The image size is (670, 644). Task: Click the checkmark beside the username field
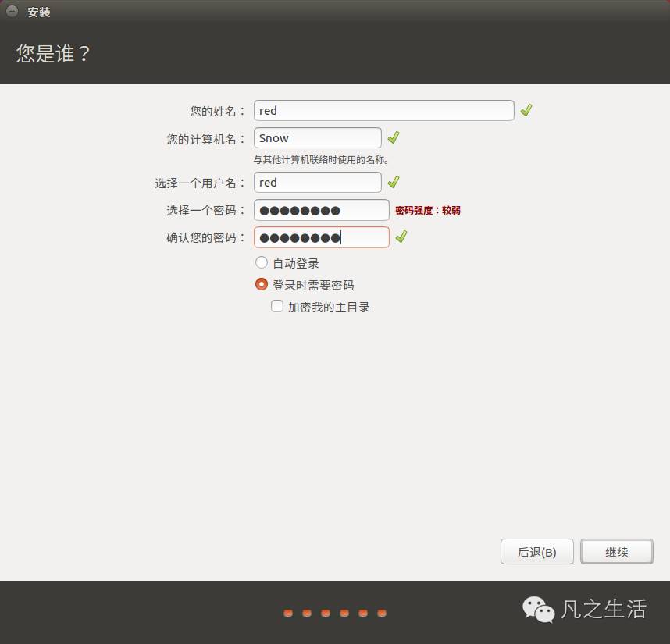click(394, 182)
